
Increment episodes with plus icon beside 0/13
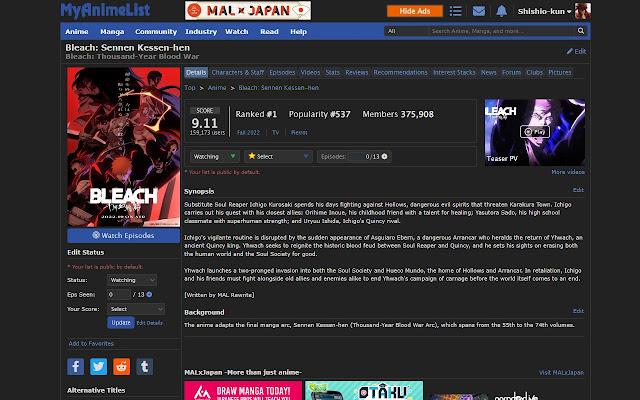coord(384,156)
